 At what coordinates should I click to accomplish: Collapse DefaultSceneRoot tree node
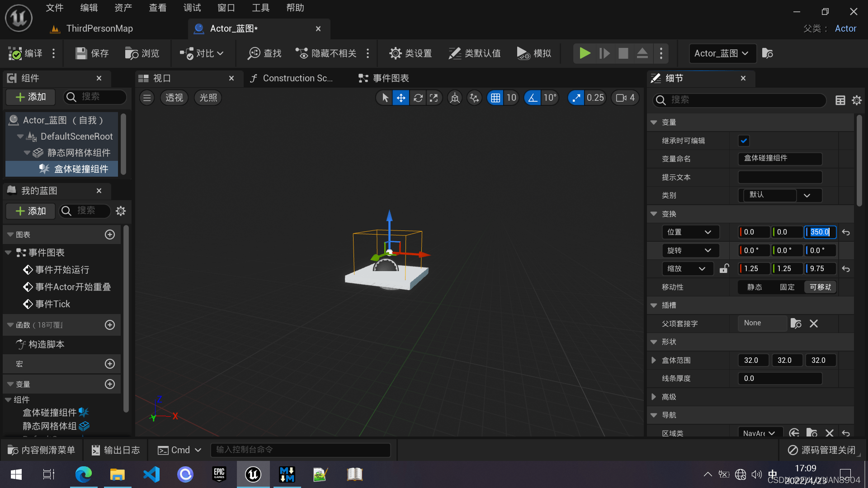[20, 136]
